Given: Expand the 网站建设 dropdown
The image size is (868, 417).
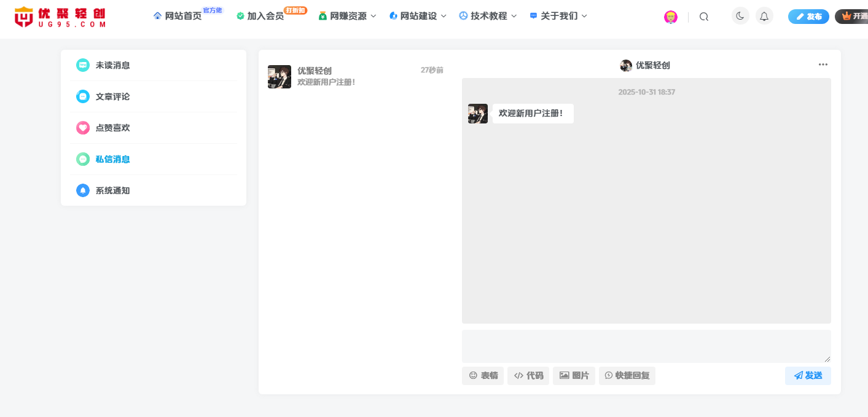Looking at the screenshot, I should [x=417, y=15].
